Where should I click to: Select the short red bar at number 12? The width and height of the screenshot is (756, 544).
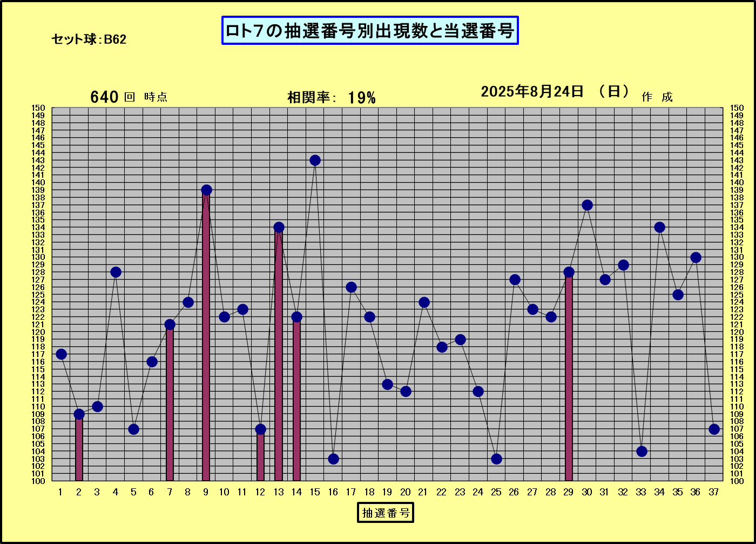(x=260, y=456)
